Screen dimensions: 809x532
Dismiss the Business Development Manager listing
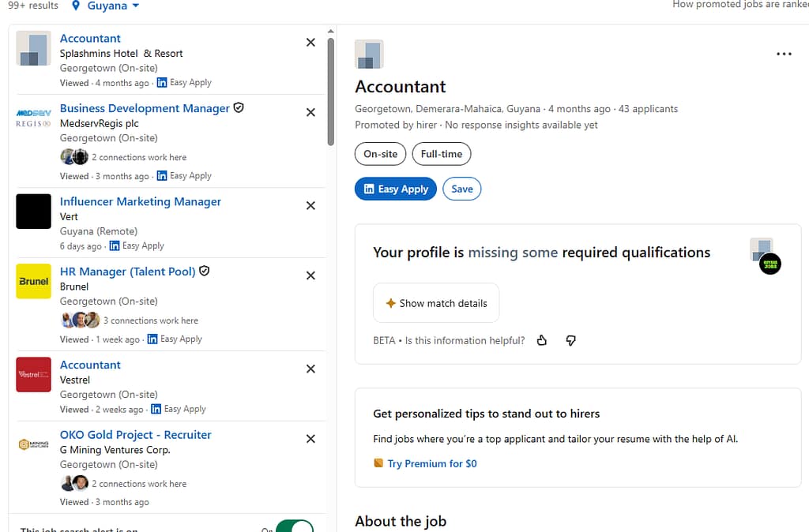coord(310,113)
